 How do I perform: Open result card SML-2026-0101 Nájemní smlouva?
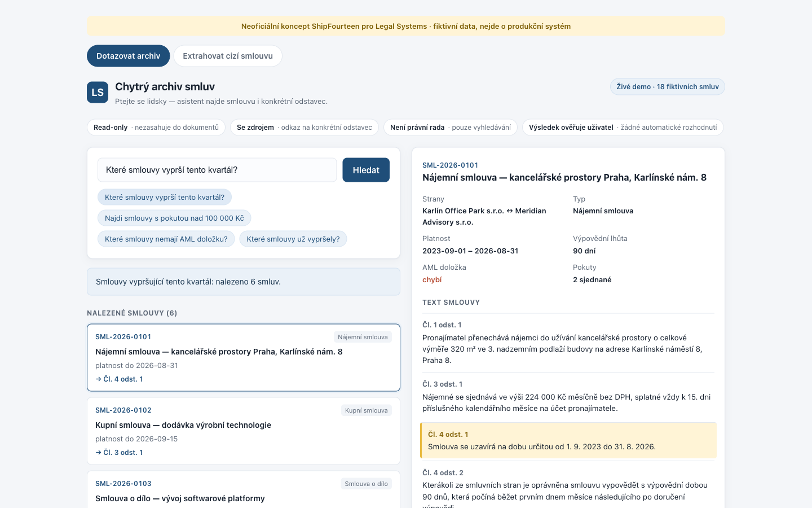(244, 357)
